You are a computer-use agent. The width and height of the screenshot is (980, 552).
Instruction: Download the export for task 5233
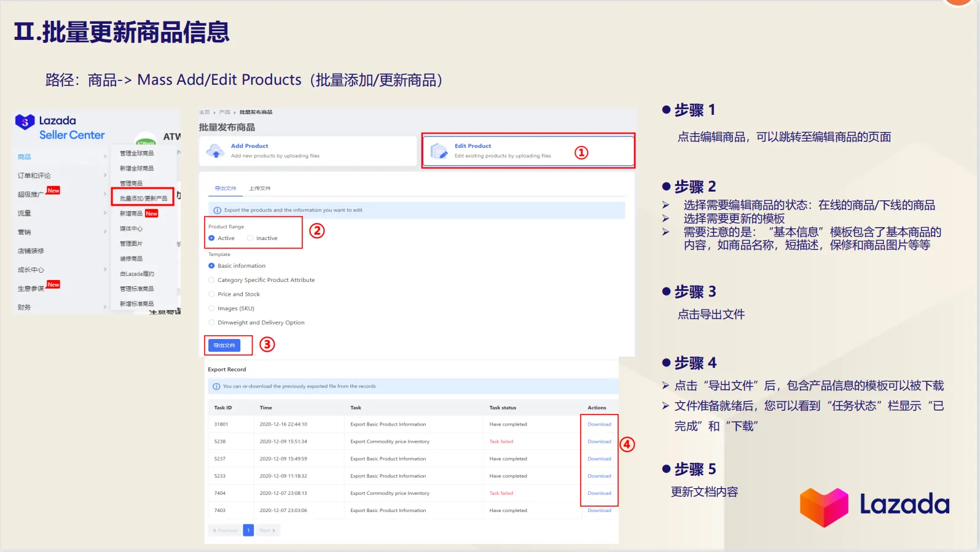point(599,476)
